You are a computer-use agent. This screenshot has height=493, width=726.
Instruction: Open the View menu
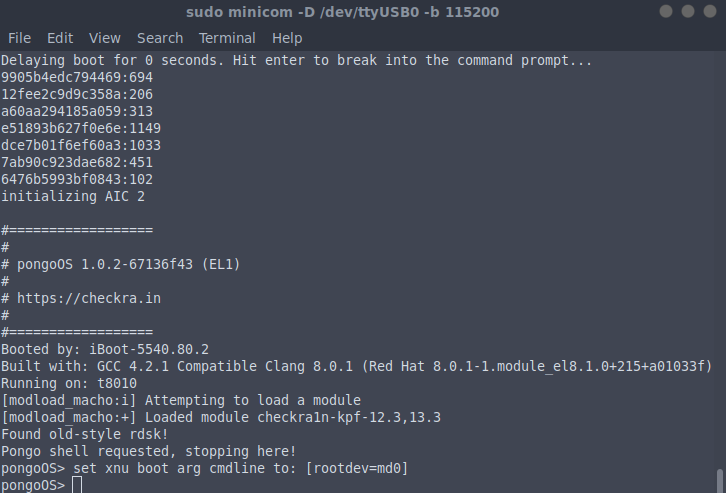[104, 38]
